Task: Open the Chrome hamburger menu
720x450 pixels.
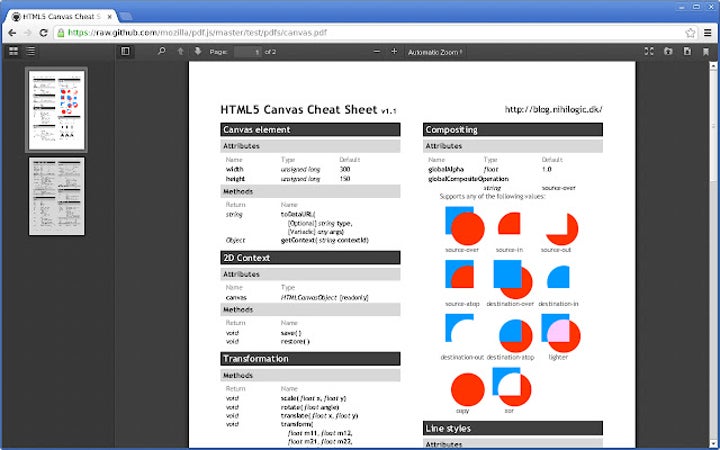Action: tap(707, 32)
